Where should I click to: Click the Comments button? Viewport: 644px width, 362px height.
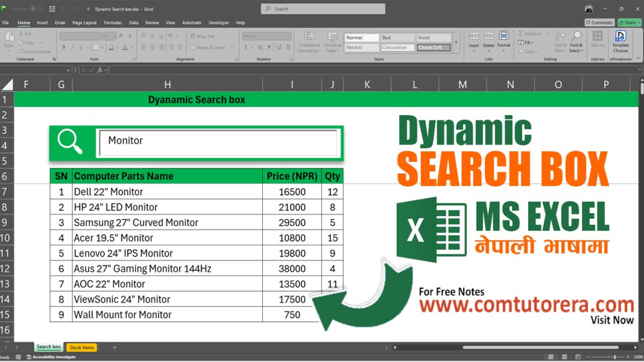point(599,22)
